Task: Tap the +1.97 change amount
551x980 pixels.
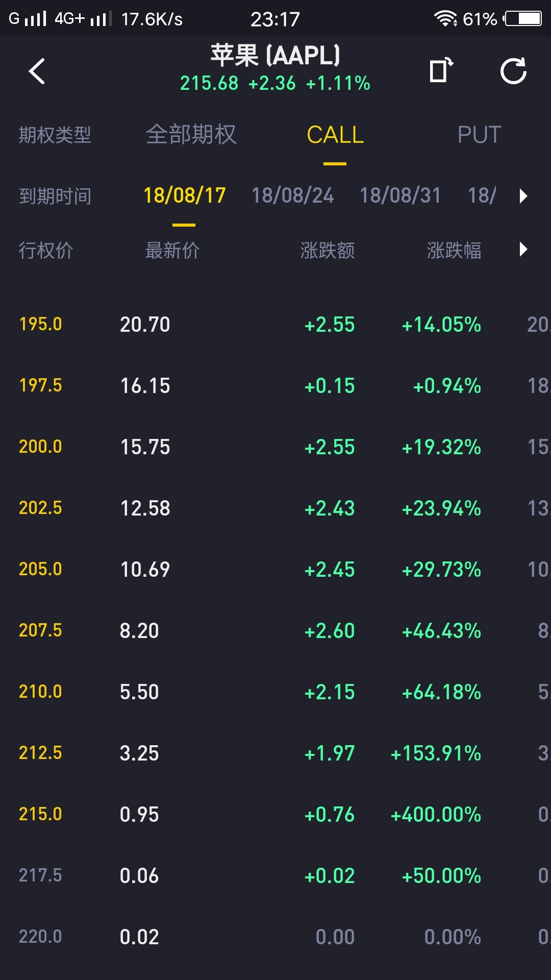Action: [330, 753]
